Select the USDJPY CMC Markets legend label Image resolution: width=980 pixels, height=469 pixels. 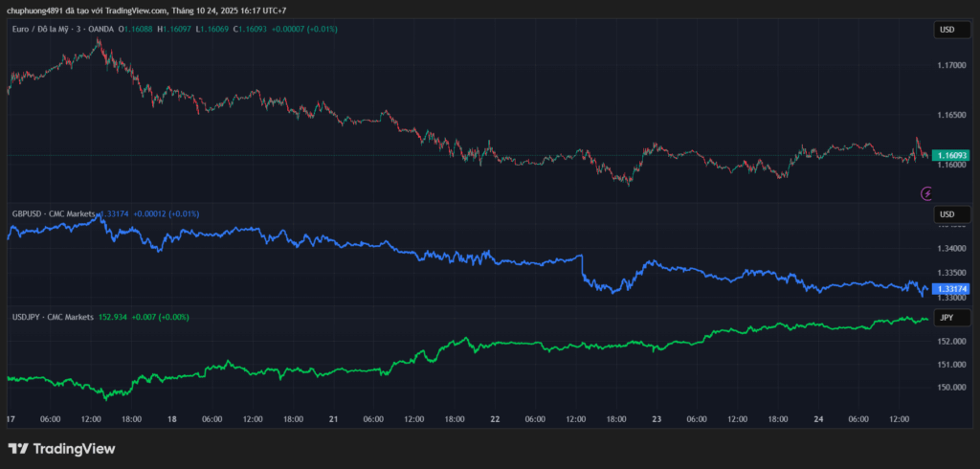pos(53,317)
